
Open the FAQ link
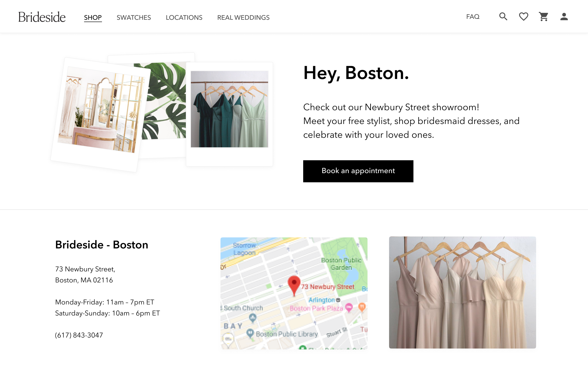coord(473,17)
